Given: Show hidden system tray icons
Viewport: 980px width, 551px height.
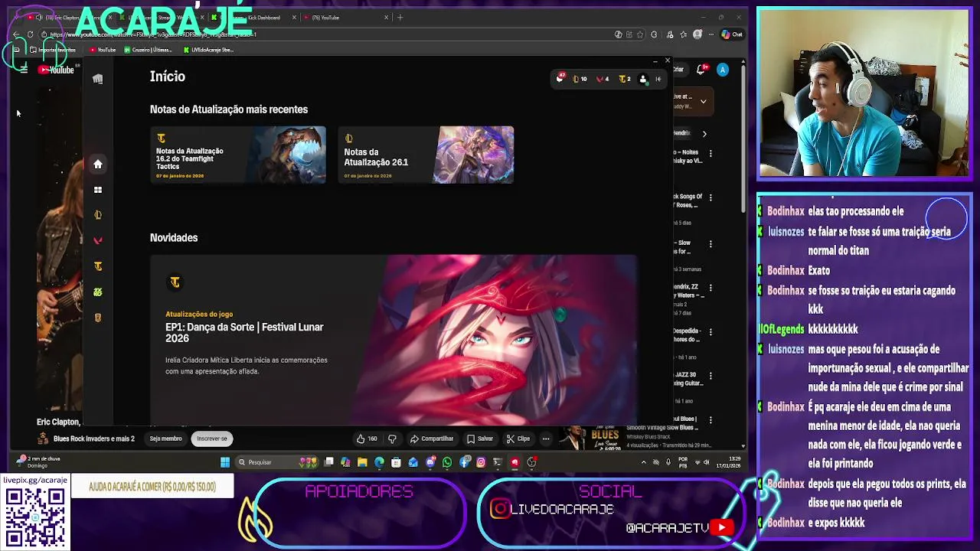Looking at the screenshot, I should click(x=643, y=462).
